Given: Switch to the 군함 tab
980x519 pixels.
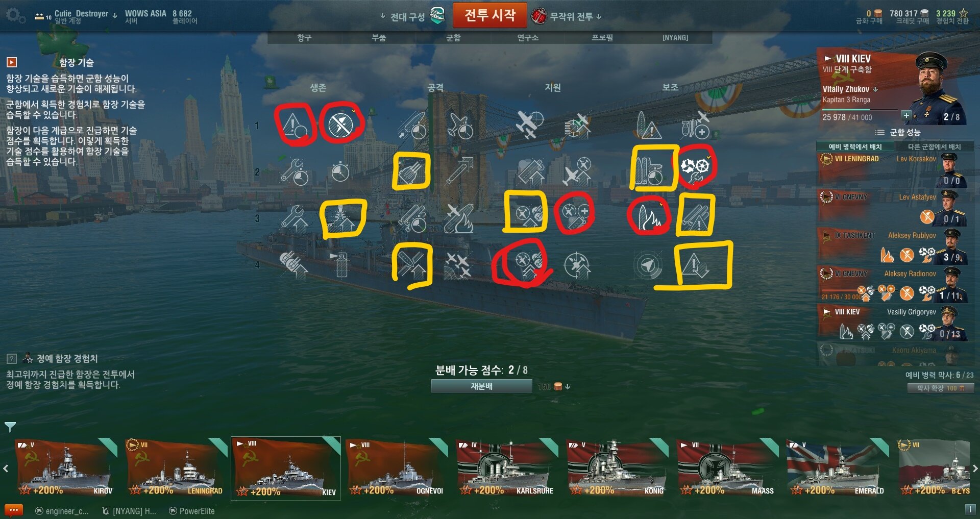Looking at the screenshot, I should 453,38.
